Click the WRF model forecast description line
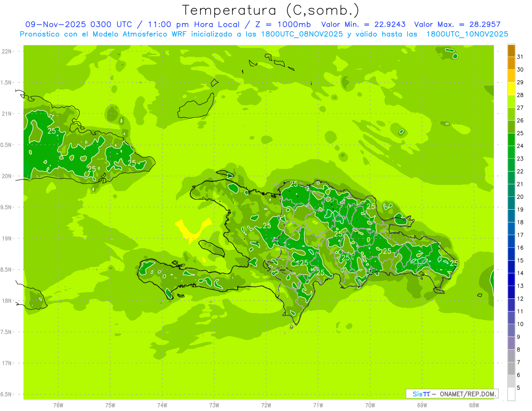532x411 pixels. (264, 34)
